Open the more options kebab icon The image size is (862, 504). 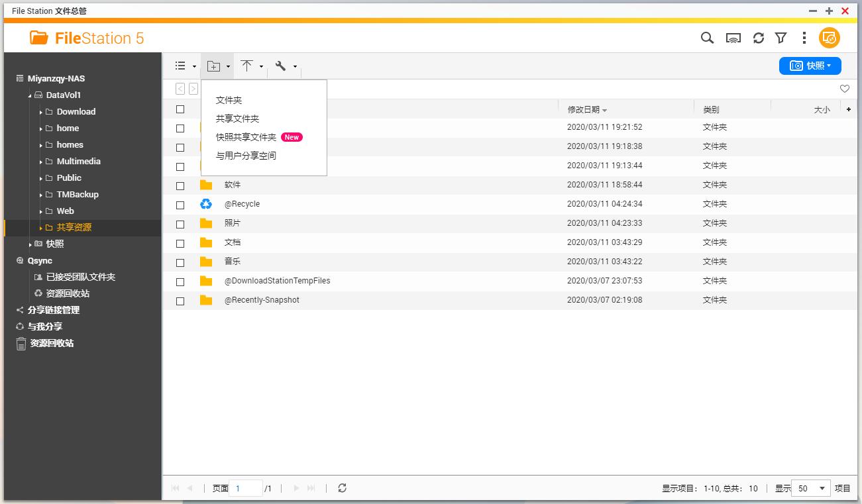tap(804, 38)
